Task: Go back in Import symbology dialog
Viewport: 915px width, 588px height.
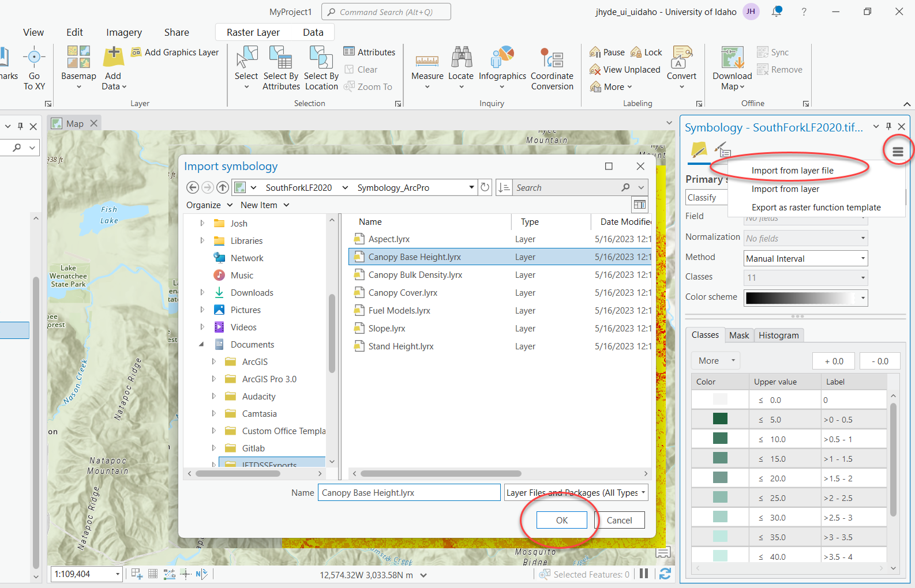Action: pos(193,187)
